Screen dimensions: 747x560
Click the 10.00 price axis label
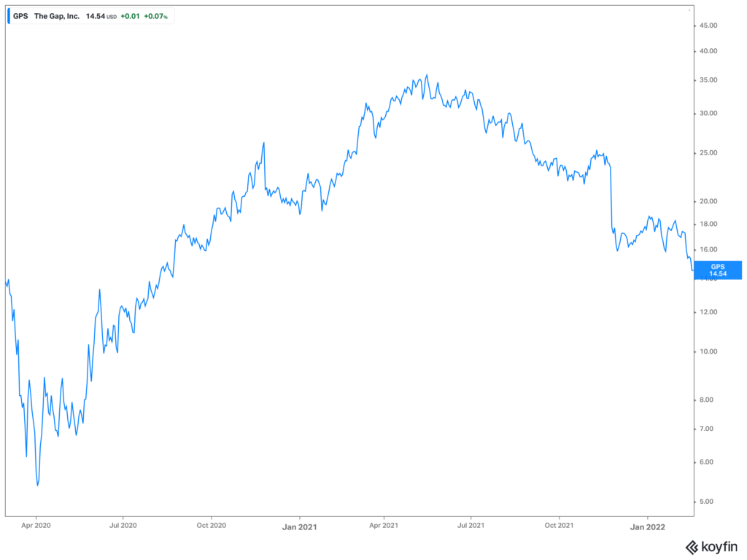708,351
